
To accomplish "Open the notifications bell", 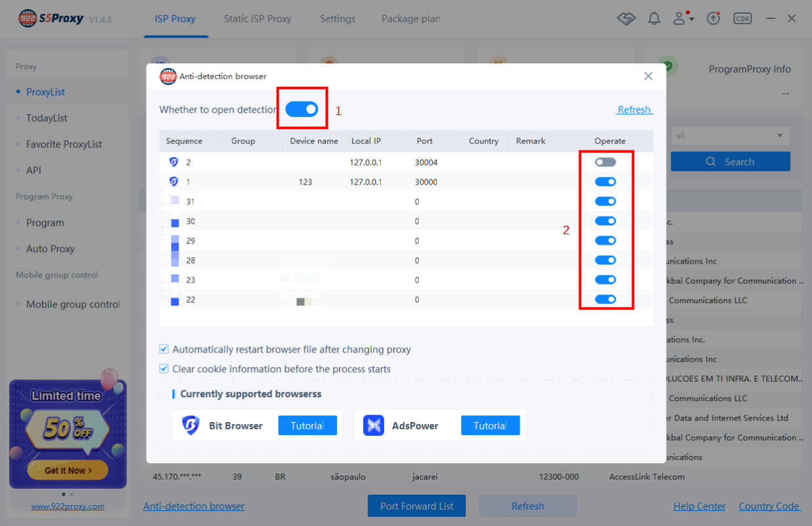I will [654, 18].
